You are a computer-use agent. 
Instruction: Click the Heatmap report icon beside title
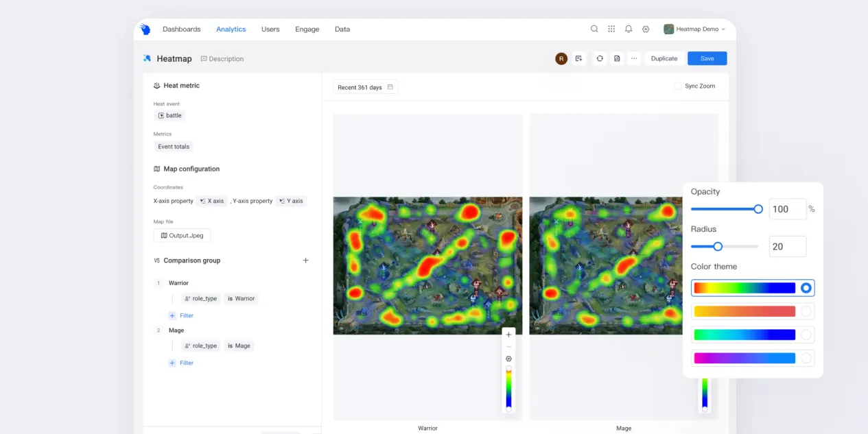[147, 58]
